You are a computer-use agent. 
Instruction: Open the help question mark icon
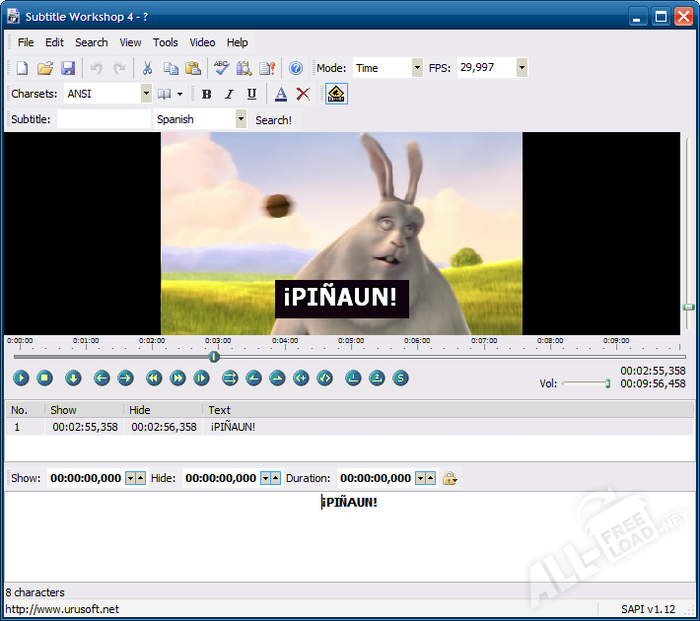click(296, 68)
